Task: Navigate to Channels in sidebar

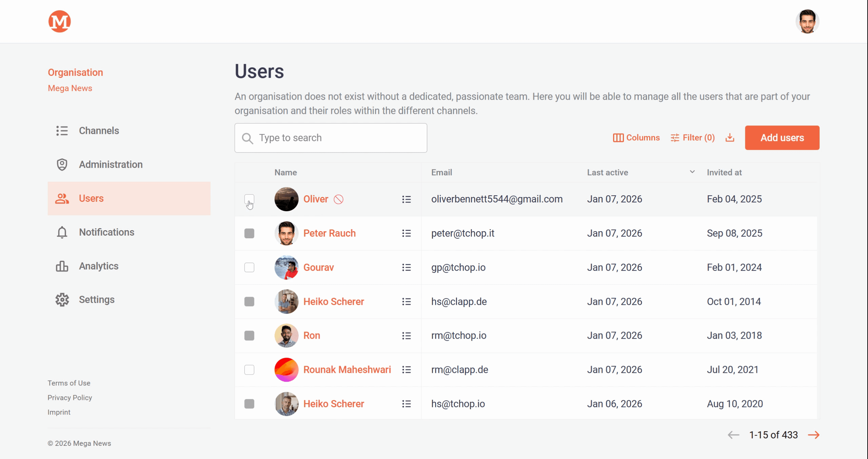Action: [x=99, y=131]
